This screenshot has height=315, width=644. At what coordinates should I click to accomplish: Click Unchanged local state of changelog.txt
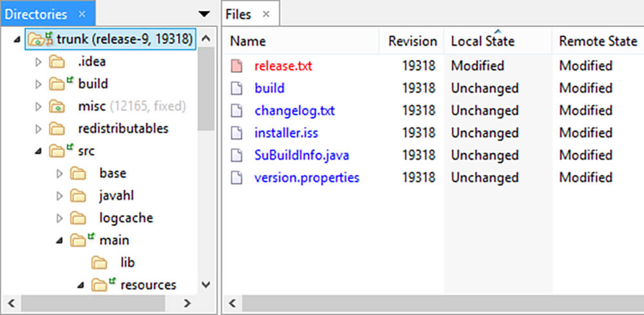coord(485,111)
